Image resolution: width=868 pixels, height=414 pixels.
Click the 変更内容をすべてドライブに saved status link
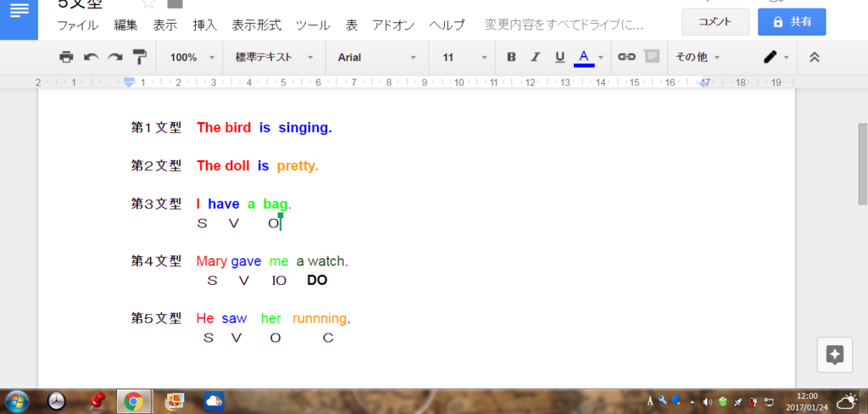point(564,25)
